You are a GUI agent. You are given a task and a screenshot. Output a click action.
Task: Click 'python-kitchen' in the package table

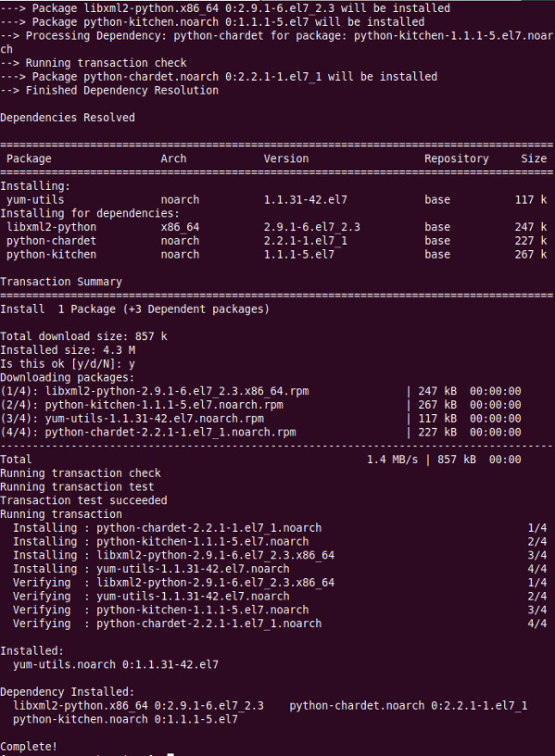[52, 254]
